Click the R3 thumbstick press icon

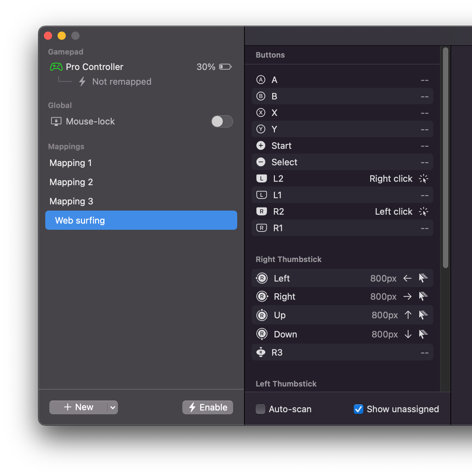(x=261, y=352)
